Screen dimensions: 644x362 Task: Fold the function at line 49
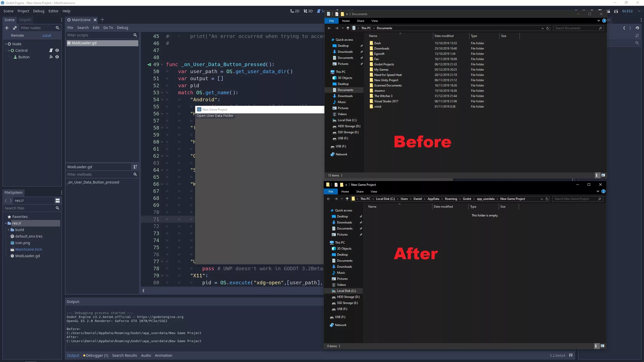click(x=162, y=65)
